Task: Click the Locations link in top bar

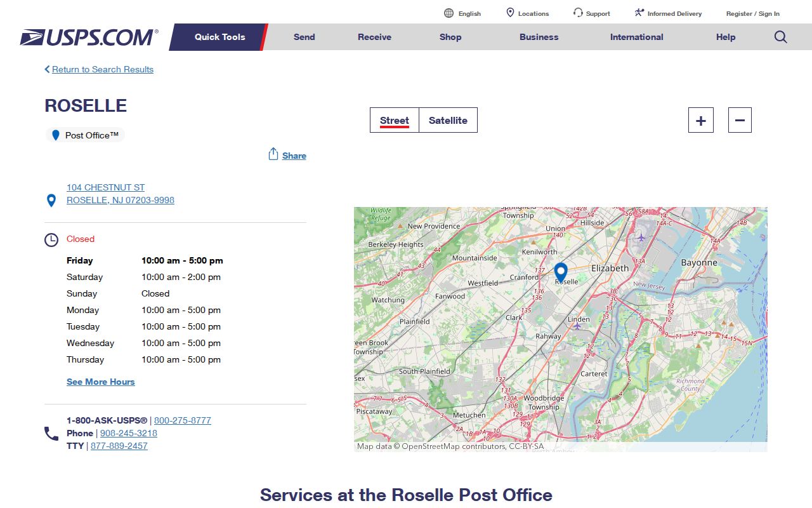Action: click(x=534, y=13)
